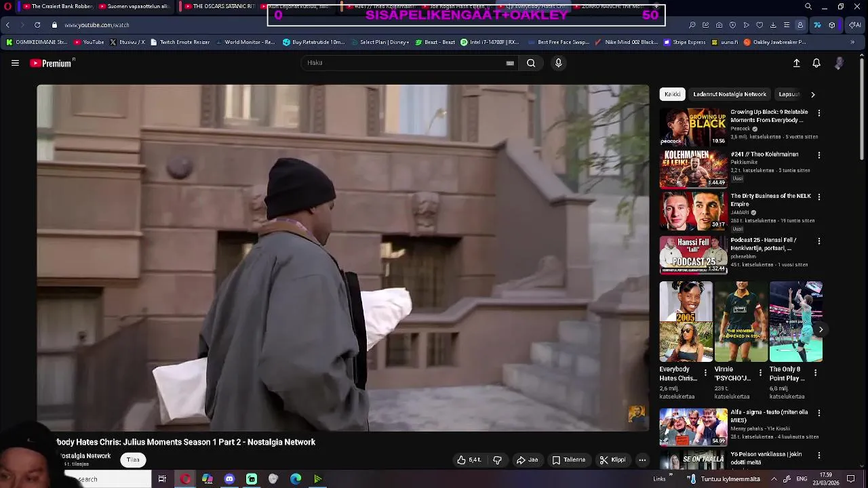Save video using Tallenna button
The image size is (868, 488).
[x=568, y=460]
